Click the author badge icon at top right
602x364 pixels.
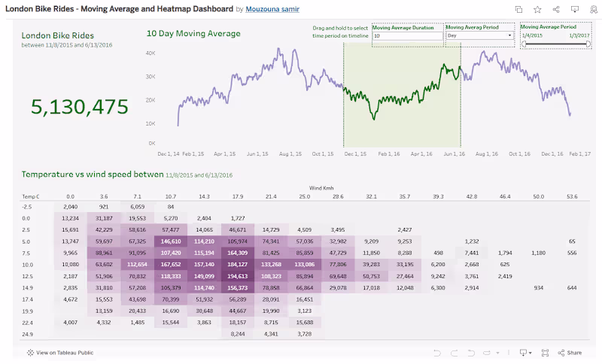[593, 10]
